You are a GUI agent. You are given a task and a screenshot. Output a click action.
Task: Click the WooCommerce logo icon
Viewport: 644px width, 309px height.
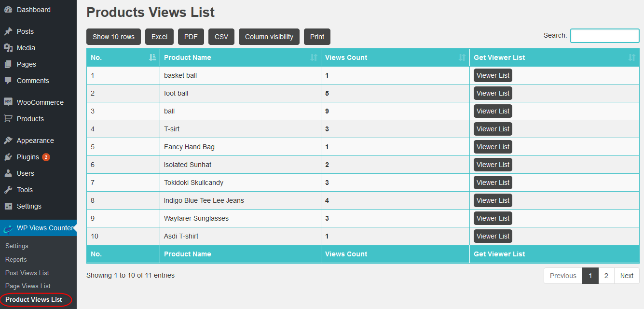click(8, 102)
